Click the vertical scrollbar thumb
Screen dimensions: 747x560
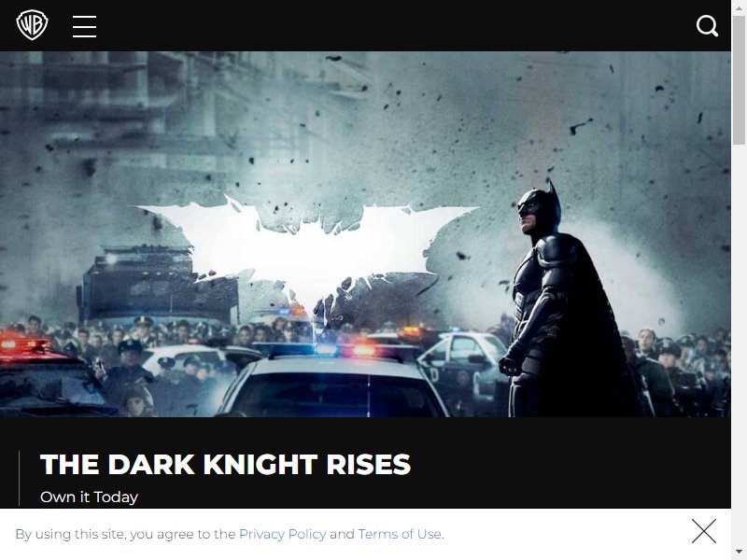[x=739, y=80]
